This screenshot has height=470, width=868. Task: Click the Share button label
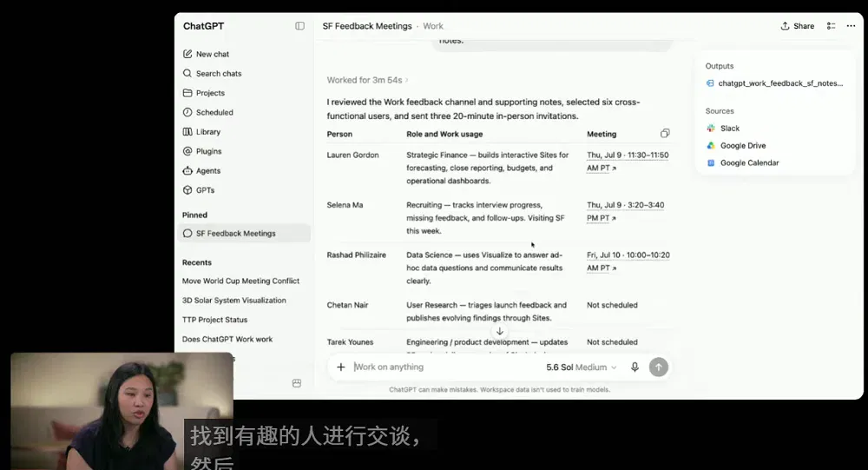[x=803, y=26]
